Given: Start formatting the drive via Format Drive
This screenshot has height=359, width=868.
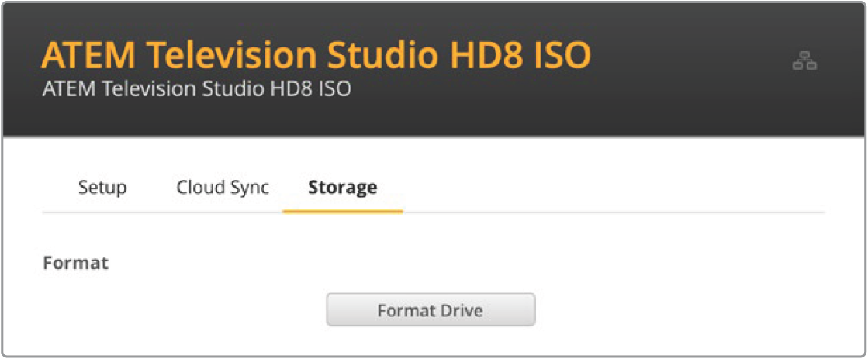Looking at the screenshot, I should [431, 311].
